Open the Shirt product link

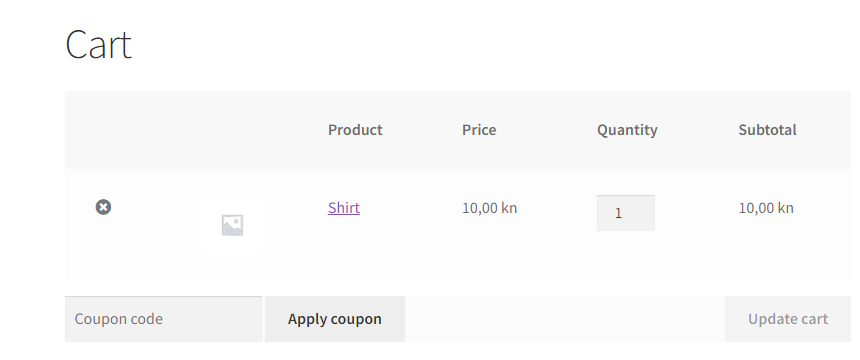(x=344, y=207)
